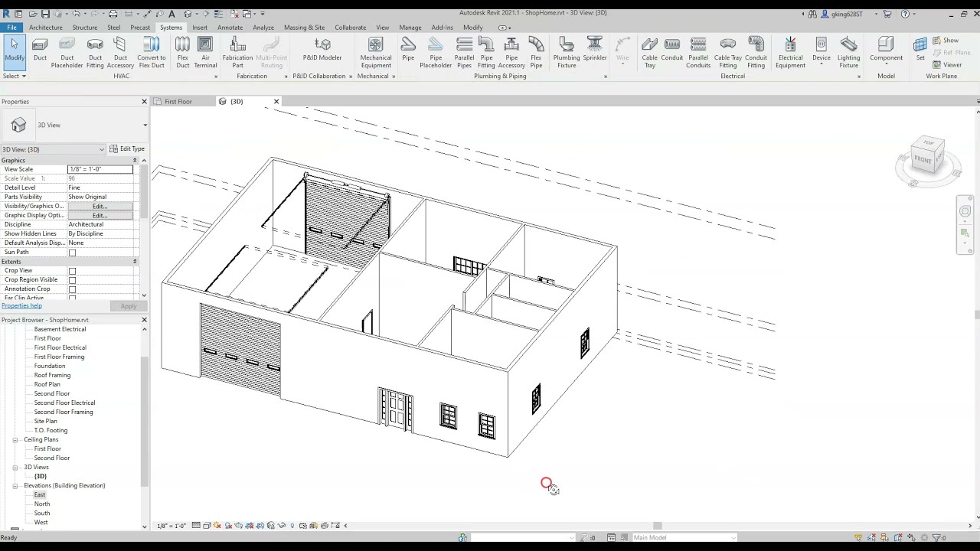Image resolution: width=980 pixels, height=551 pixels.
Task: Select the Parallel Pipes tool
Action: [464, 52]
